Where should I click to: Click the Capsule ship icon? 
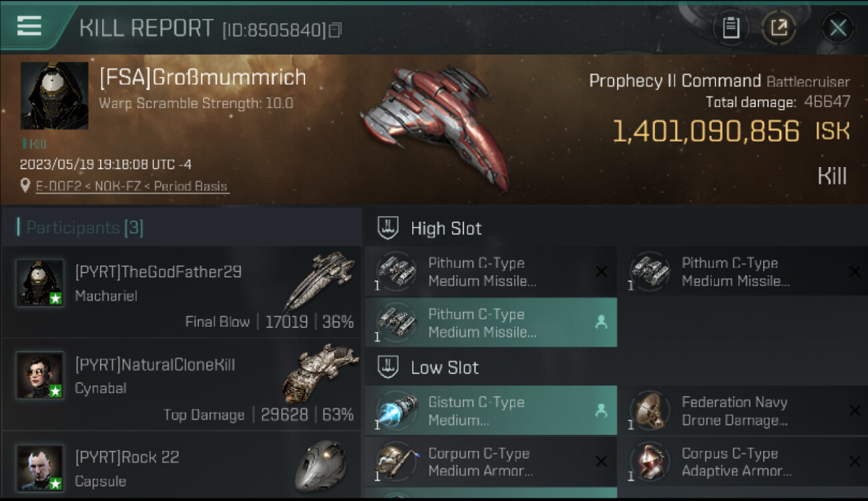pyautogui.click(x=319, y=465)
